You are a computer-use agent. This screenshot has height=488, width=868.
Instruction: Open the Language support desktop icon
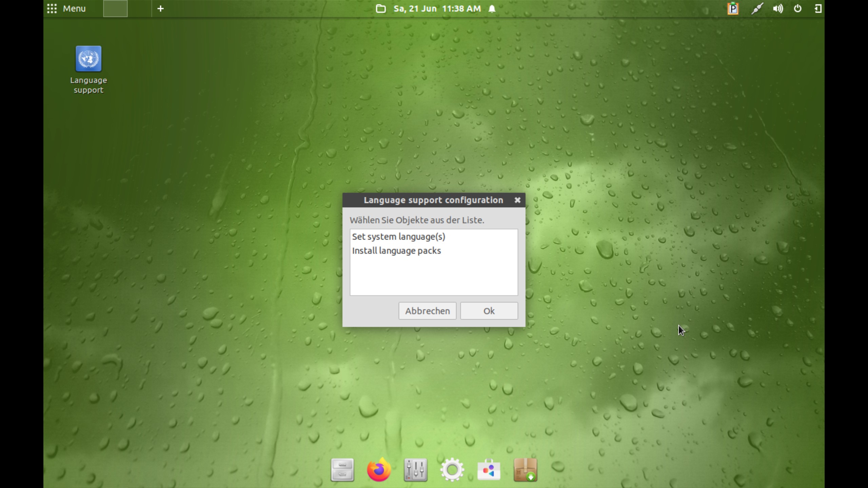[x=88, y=69]
